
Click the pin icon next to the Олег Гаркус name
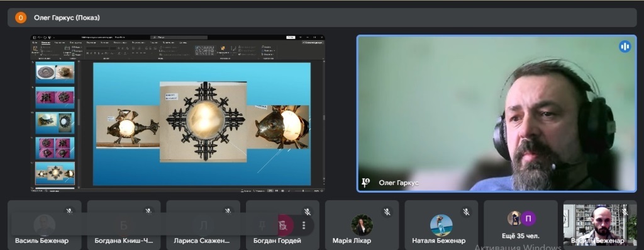[365, 183]
